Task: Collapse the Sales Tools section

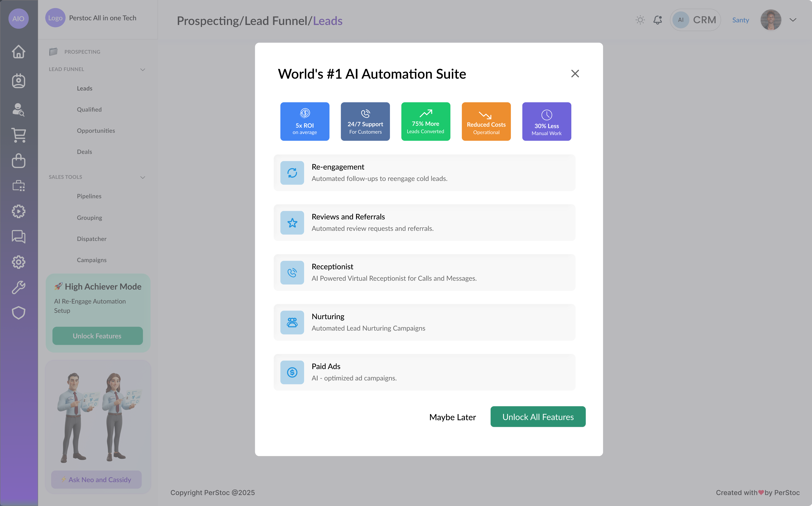Action: coord(143,177)
